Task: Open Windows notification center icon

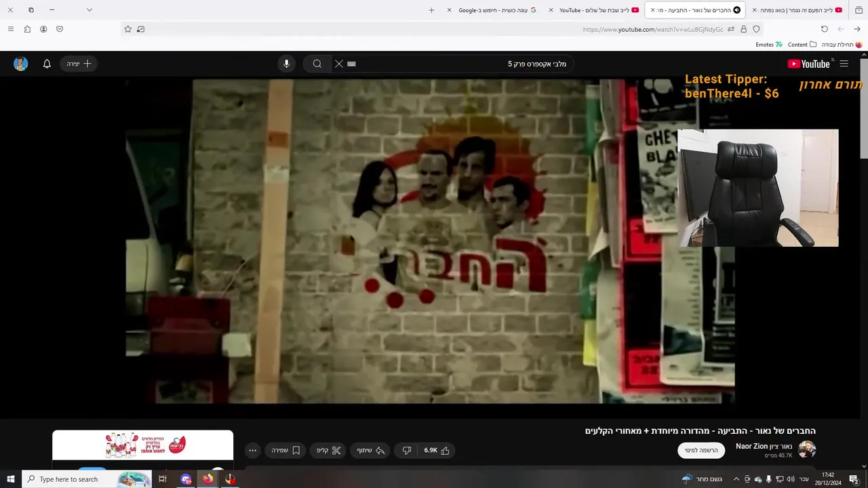Action: (x=854, y=479)
